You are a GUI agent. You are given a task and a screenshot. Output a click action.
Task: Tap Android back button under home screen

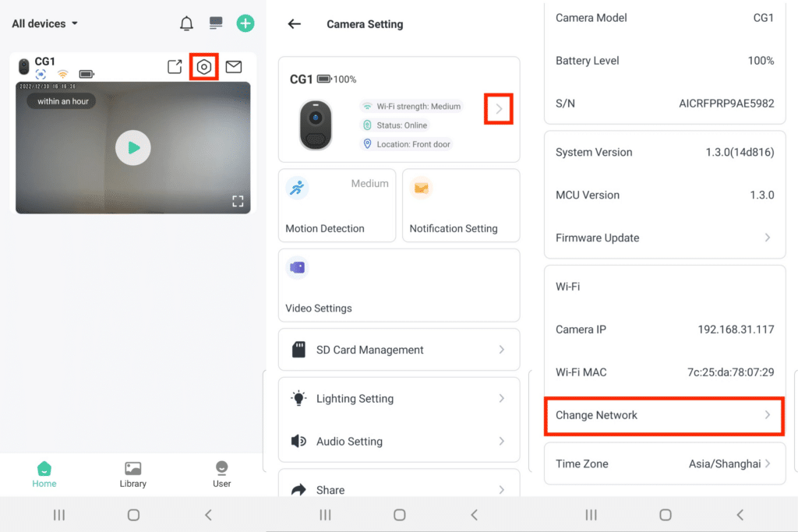pos(208,515)
